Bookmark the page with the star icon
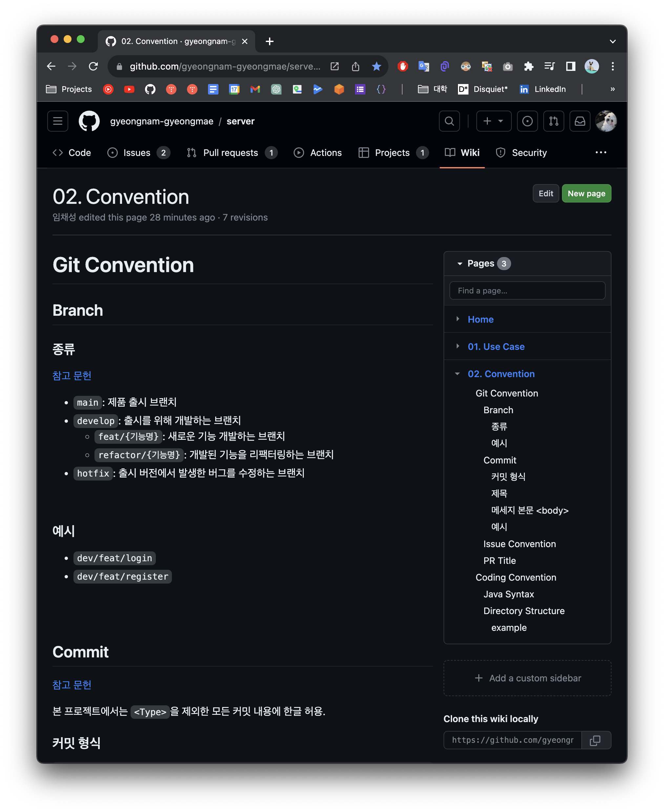The width and height of the screenshot is (664, 812). pos(376,67)
